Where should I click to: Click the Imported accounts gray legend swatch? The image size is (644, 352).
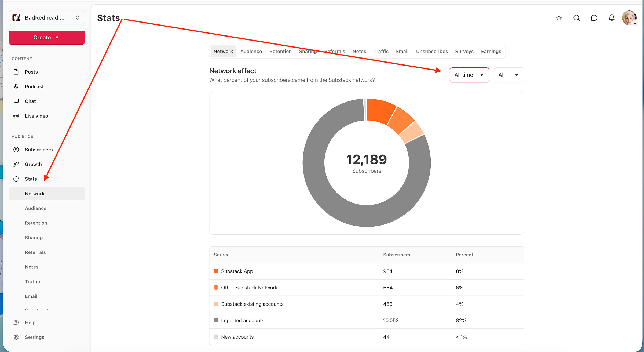point(216,320)
